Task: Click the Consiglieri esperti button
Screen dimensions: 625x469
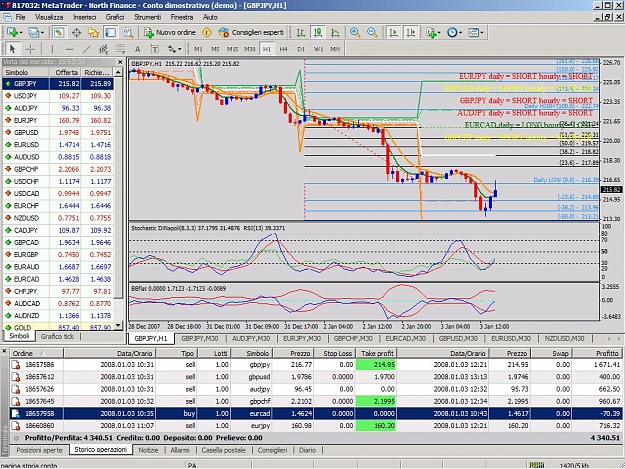Action: [x=252, y=32]
